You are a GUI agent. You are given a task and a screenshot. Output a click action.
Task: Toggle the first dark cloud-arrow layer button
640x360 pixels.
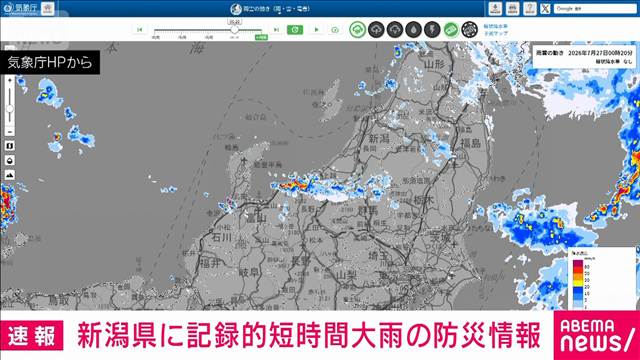click(376, 30)
